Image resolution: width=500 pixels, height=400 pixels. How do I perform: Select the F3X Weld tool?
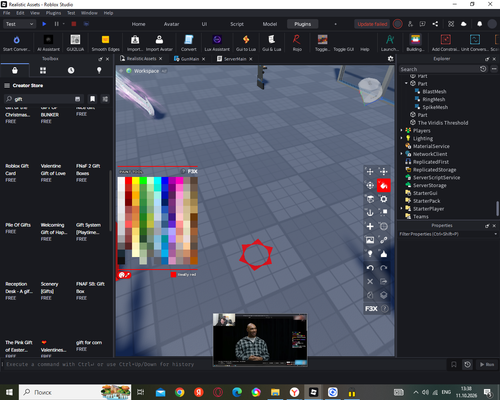384,240
